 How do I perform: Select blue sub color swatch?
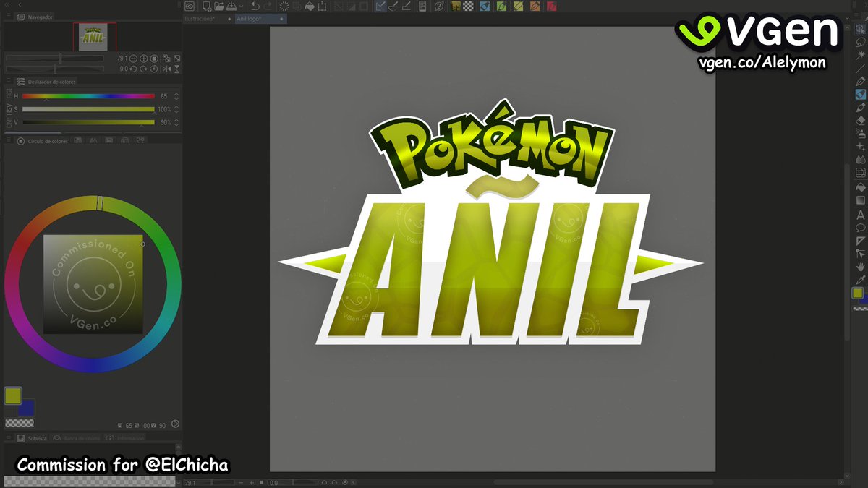[x=26, y=408]
